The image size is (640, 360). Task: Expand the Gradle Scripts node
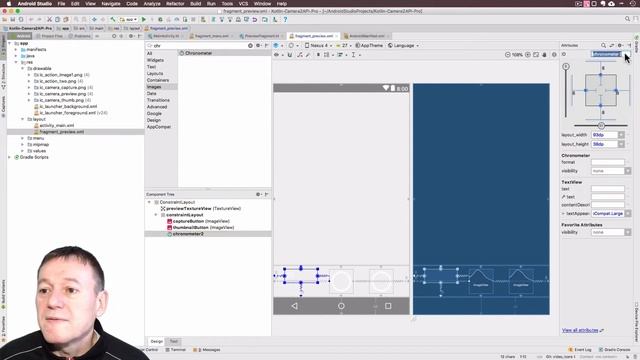tap(10, 157)
